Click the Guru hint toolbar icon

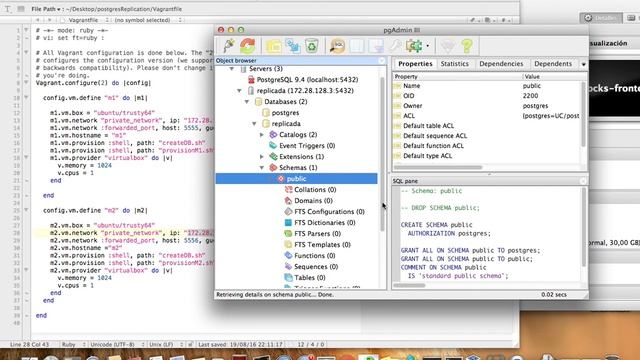click(447, 46)
